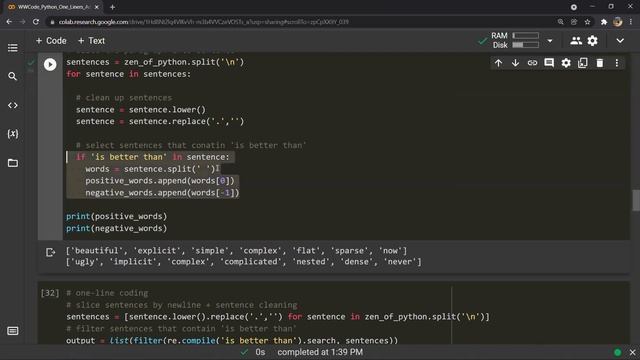Move the cell up
The width and height of the screenshot is (640, 360).
pyautogui.click(x=498, y=63)
